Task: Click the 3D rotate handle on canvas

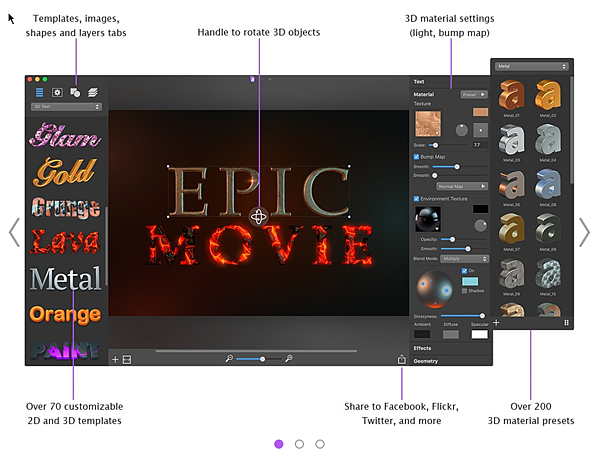Action: [x=258, y=217]
